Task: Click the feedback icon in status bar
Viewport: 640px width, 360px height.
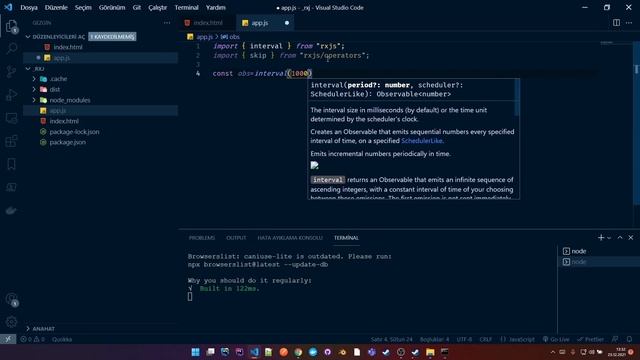Action: (615, 339)
